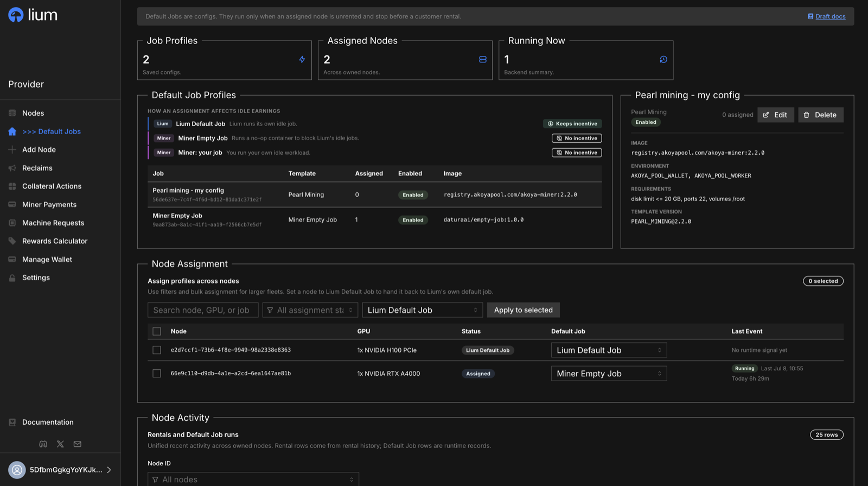Open the Draft docs link
Viewport: 868px width, 486px height.
(831, 16)
